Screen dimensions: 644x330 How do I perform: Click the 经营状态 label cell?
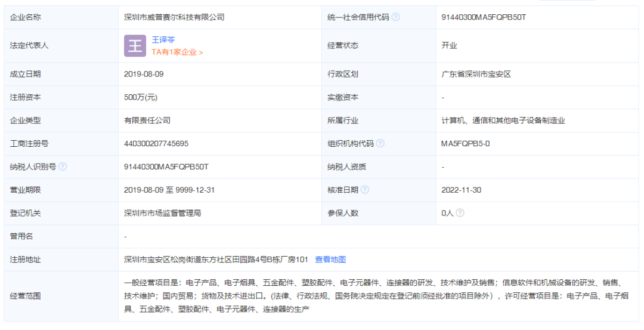[379, 45]
